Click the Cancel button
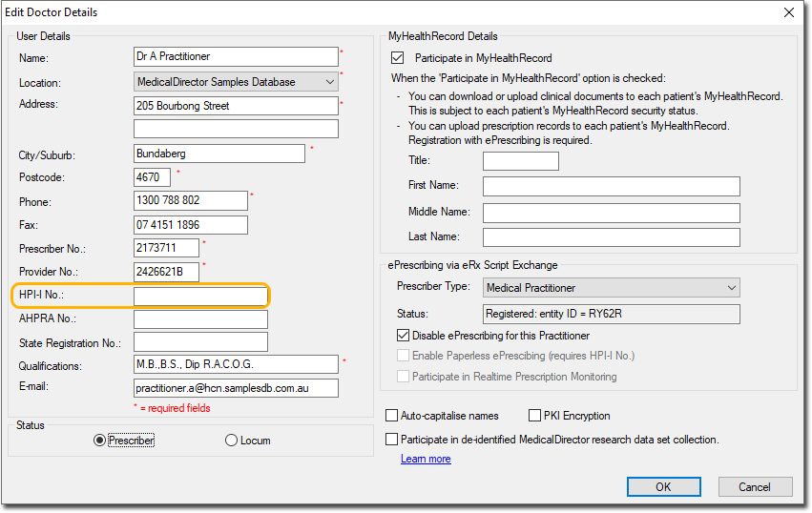812x513 pixels. pos(754,486)
